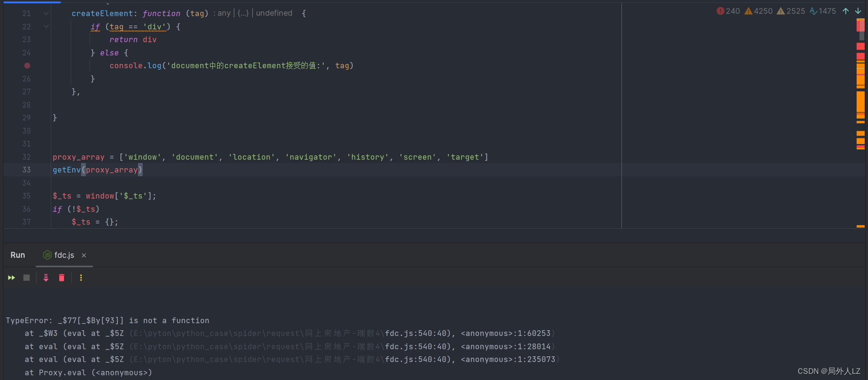This screenshot has width=868, height=380.
Task: Click scroll to end of console output icon
Action: pyautogui.click(x=46, y=278)
